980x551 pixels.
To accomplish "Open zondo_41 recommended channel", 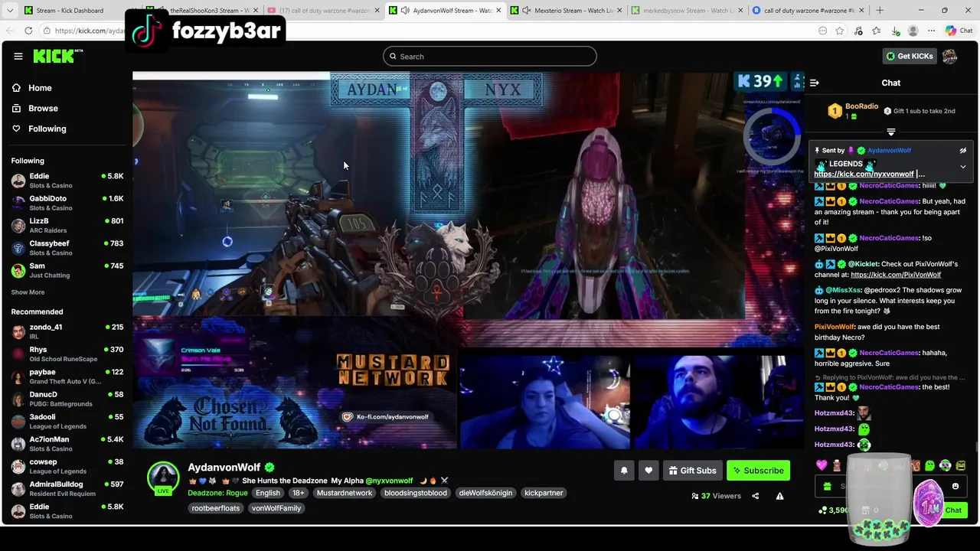I will [67, 331].
